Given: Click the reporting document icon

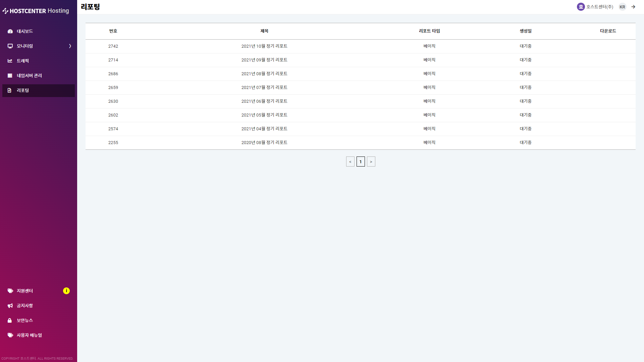Looking at the screenshot, I should click(10, 90).
